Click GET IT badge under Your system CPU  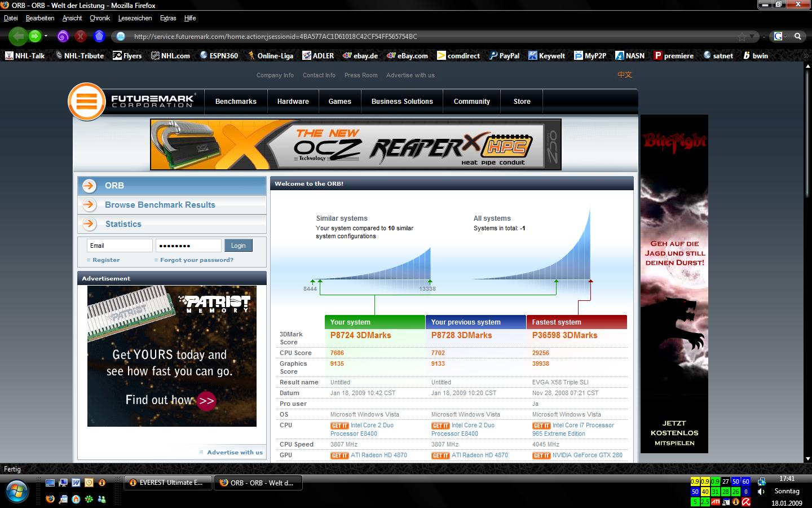pyautogui.click(x=339, y=426)
